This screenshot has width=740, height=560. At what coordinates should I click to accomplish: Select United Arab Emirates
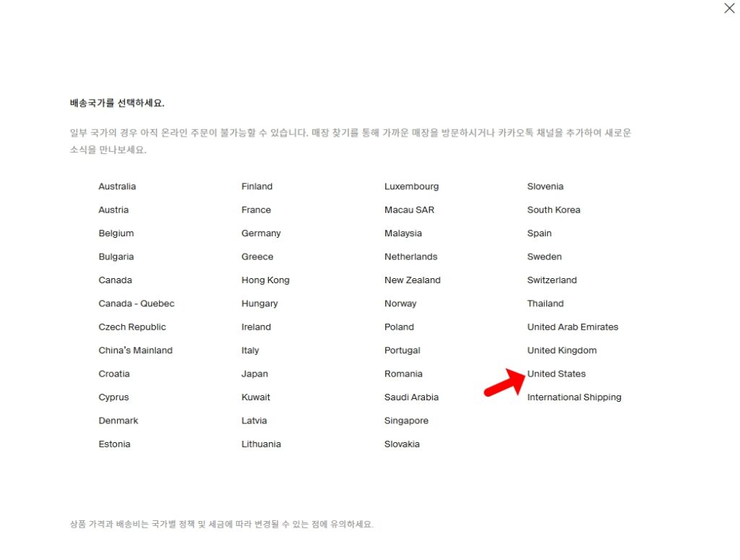click(572, 327)
